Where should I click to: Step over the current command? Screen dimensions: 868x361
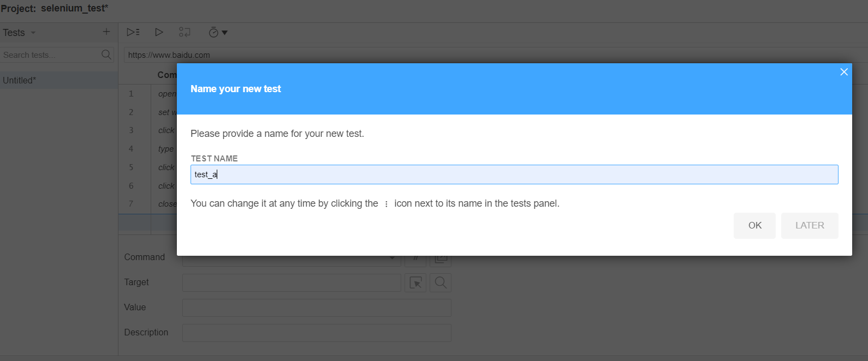click(185, 33)
